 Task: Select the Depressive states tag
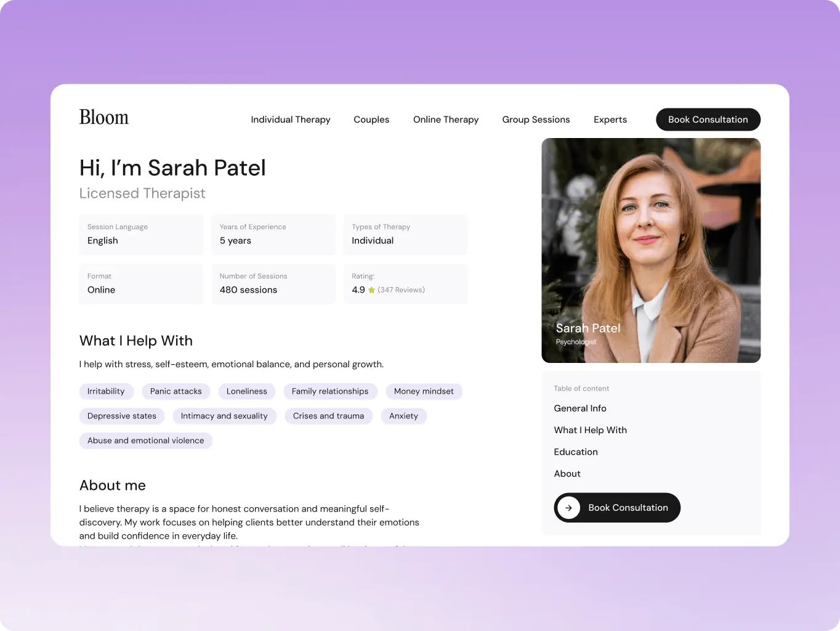point(122,416)
